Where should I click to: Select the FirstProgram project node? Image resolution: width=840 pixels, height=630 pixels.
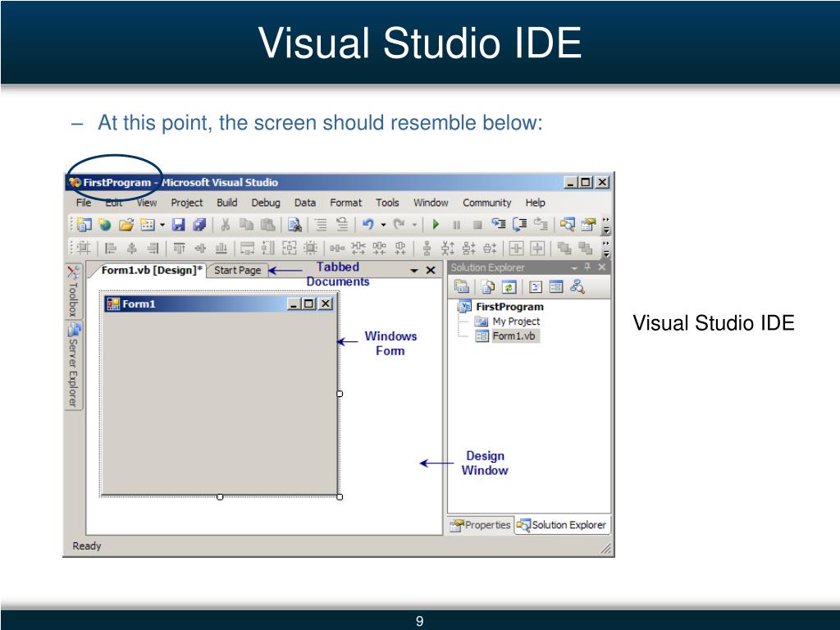509,307
